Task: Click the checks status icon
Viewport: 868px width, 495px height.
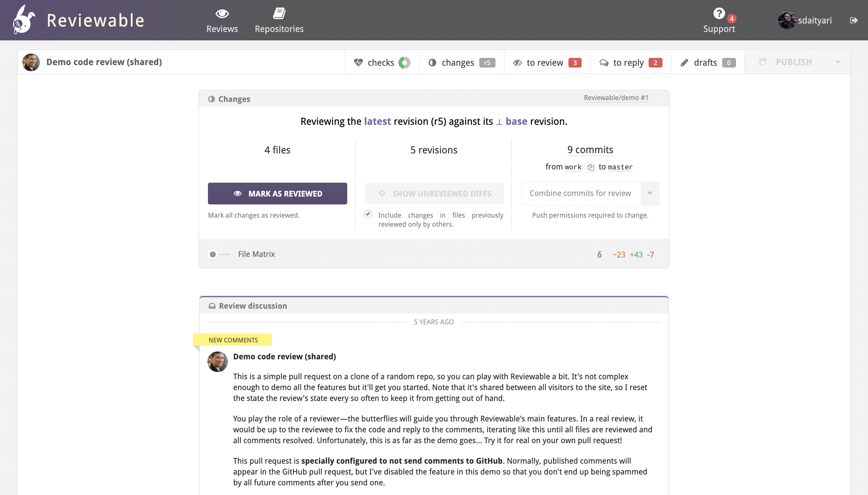Action: pos(404,61)
